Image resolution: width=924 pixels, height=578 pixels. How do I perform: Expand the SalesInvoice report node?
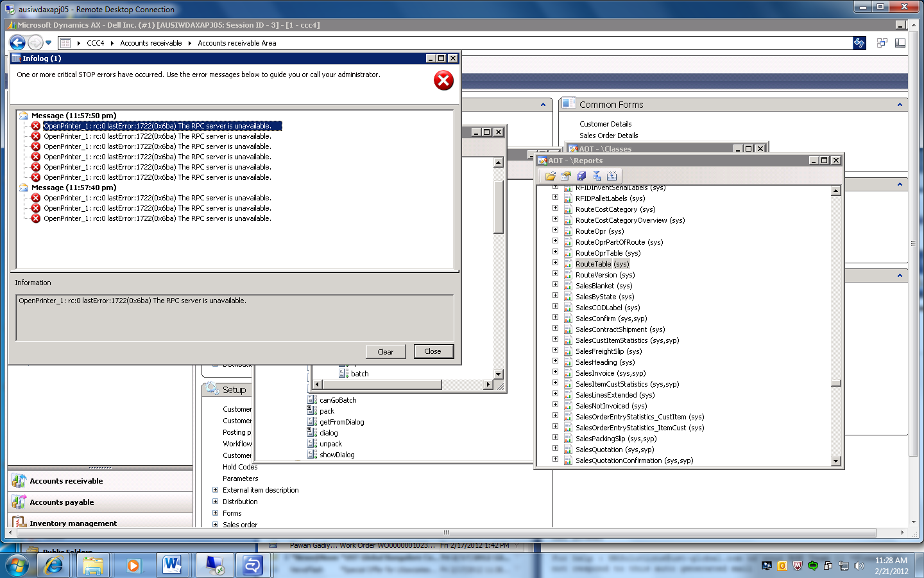tap(556, 372)
